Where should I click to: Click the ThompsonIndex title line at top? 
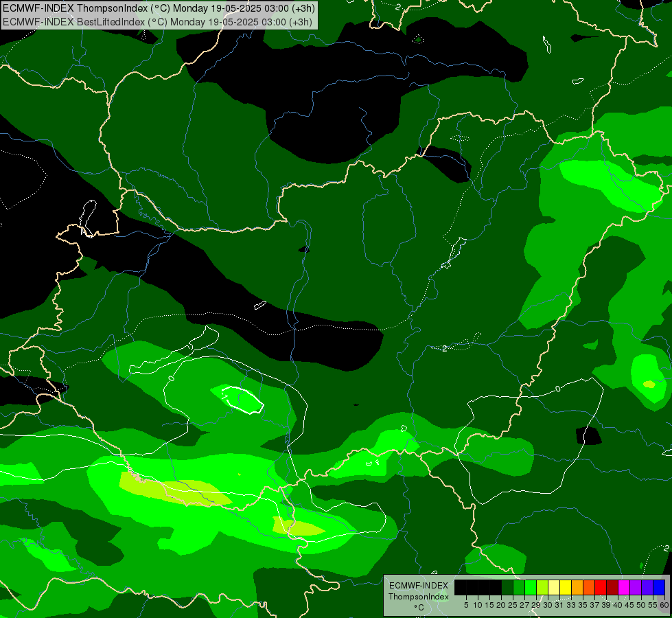click(x=159, y=8)
